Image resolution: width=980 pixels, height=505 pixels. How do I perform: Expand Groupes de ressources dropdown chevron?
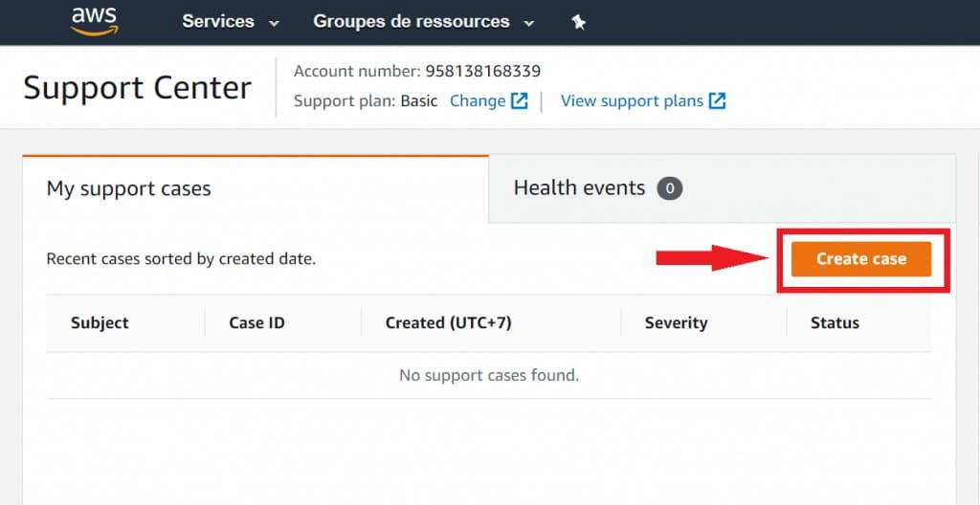[528, 23]
